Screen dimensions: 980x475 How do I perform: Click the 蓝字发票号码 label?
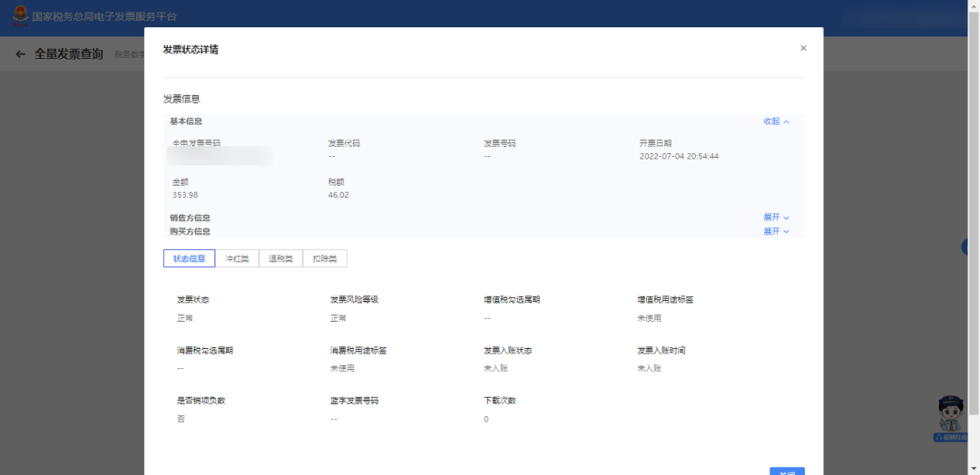pos(355,401)
